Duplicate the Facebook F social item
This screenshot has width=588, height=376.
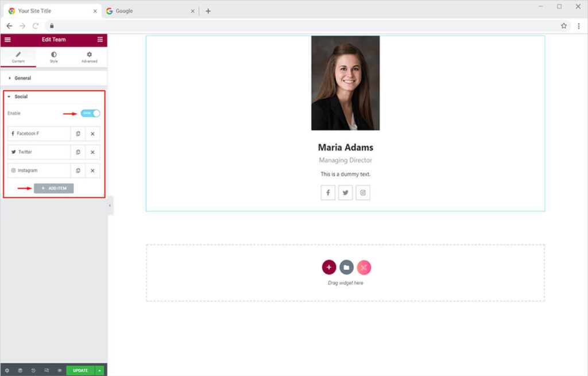pyautogui.click(x=78, y=134)
